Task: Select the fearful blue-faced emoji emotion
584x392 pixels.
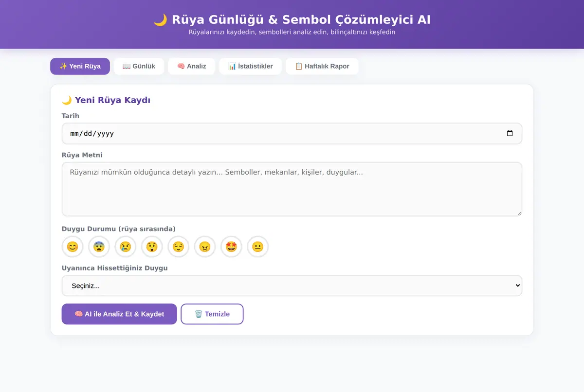Action: 99,247
